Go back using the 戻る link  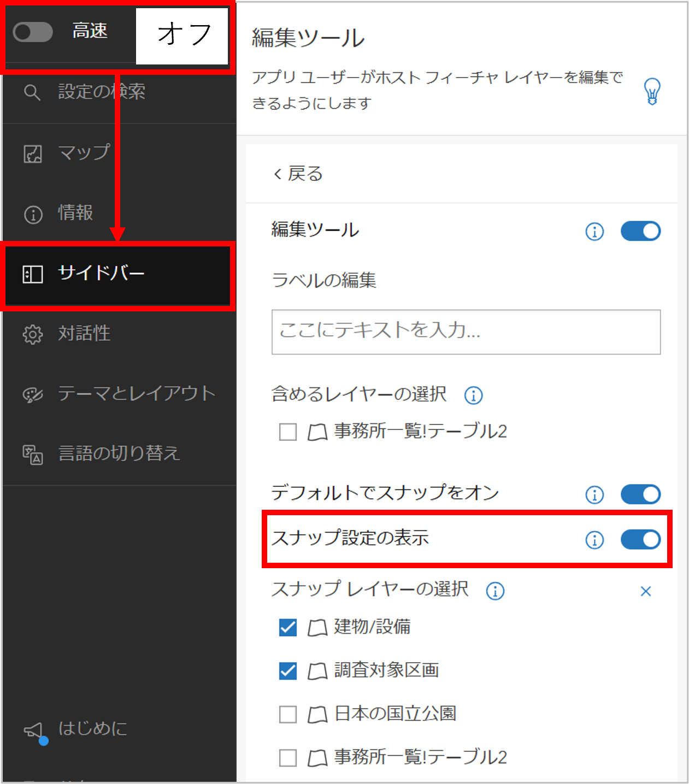[298, 174]
